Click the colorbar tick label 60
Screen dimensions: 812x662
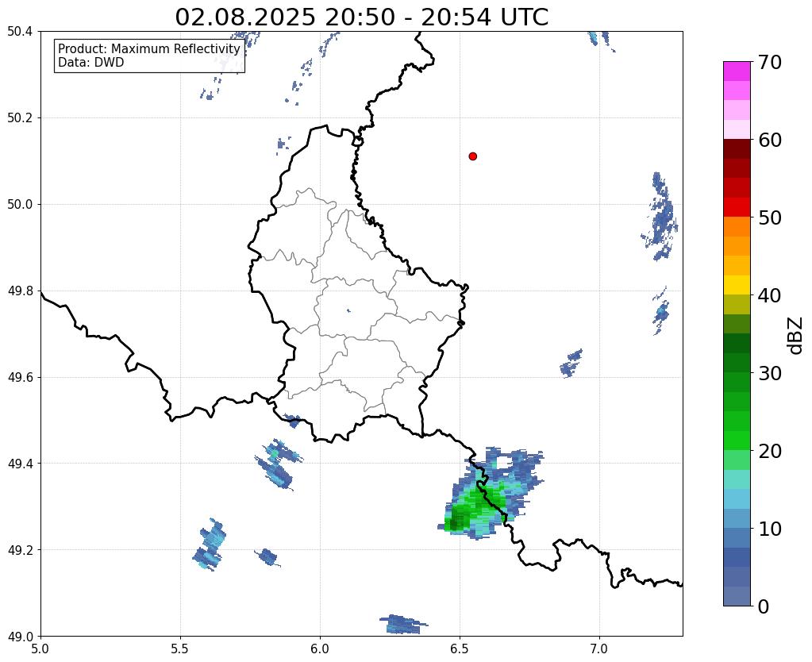coord(769,140)
